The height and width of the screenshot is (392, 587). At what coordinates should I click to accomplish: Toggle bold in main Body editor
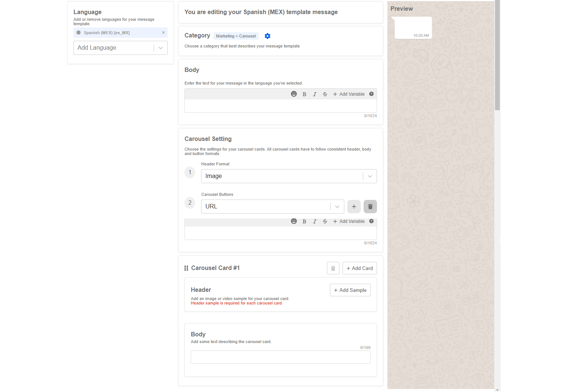click(304, 94)
